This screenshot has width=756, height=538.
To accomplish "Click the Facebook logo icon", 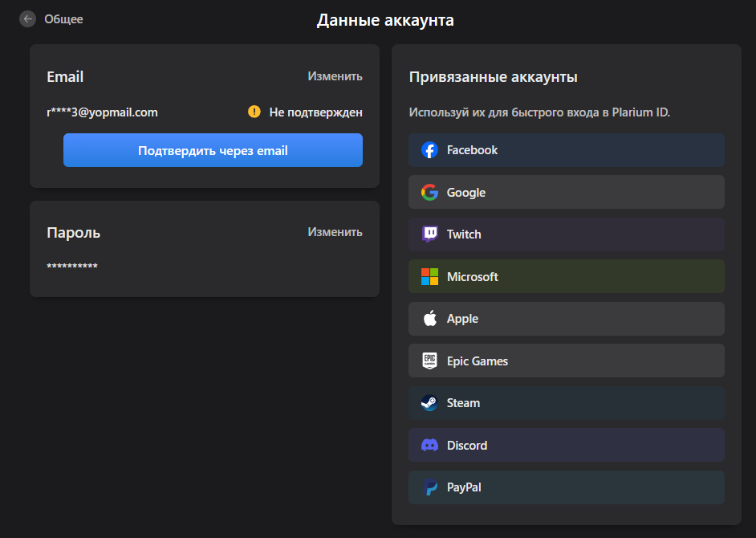I will [x=429, y=150].
